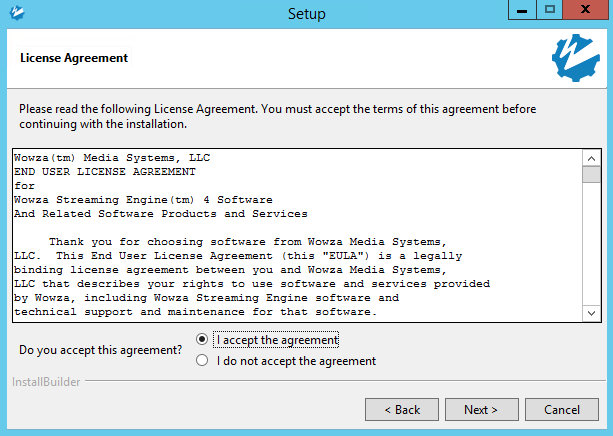613x436 pixels.
Task: Maximize the Setup window
Action: 549,10
